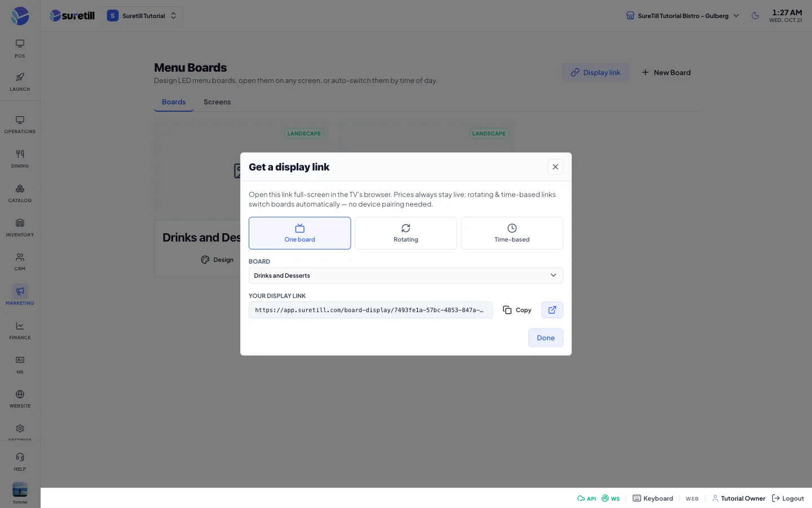Switch to the Screens tab

(217, 102)
